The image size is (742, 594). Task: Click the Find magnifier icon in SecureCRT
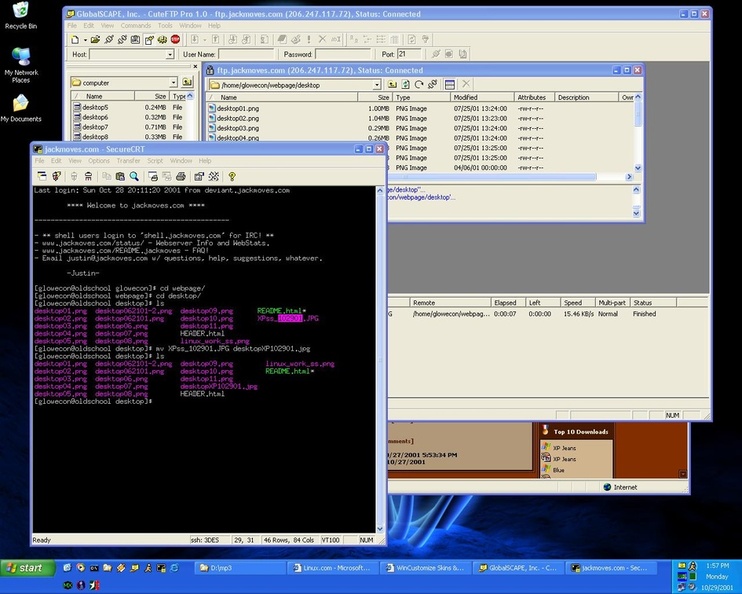pyautogui.click(x=134, y=177)
